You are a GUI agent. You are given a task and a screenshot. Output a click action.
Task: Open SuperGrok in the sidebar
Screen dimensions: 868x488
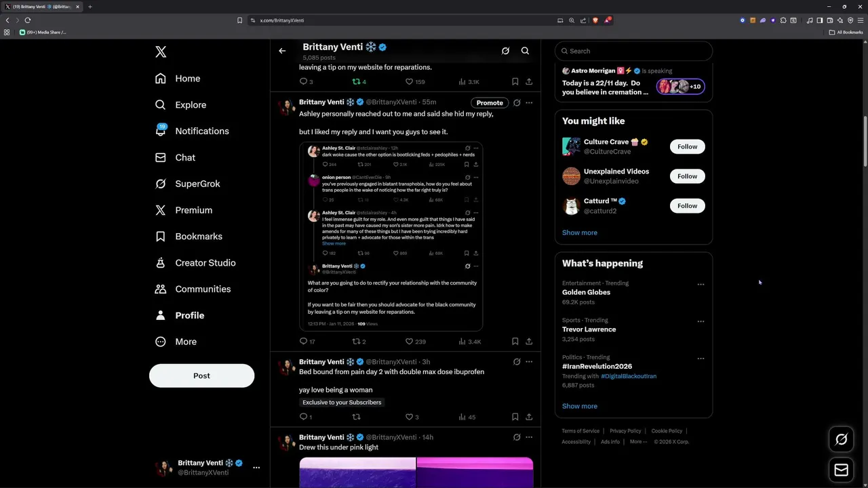187,184
